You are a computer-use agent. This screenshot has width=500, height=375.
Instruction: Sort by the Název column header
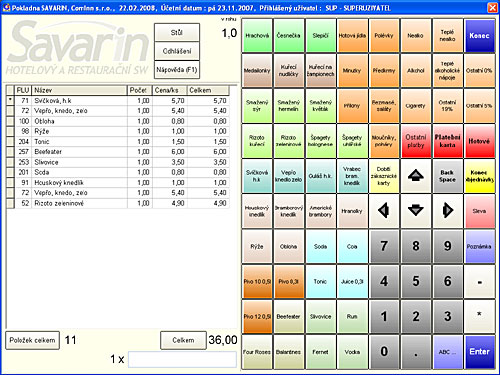point(79,90)
